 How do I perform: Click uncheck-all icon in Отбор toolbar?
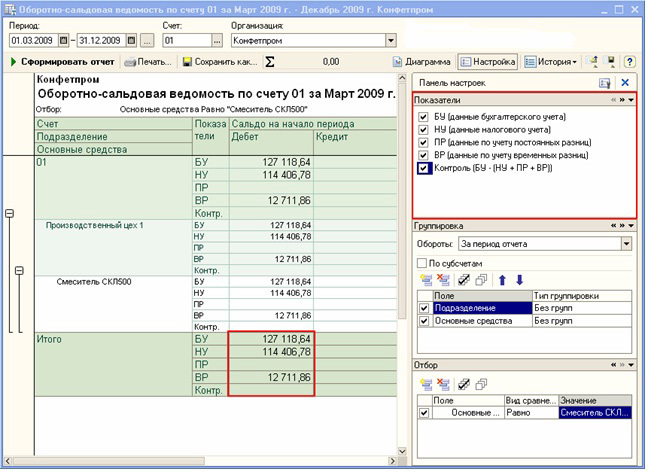[481, 384]
